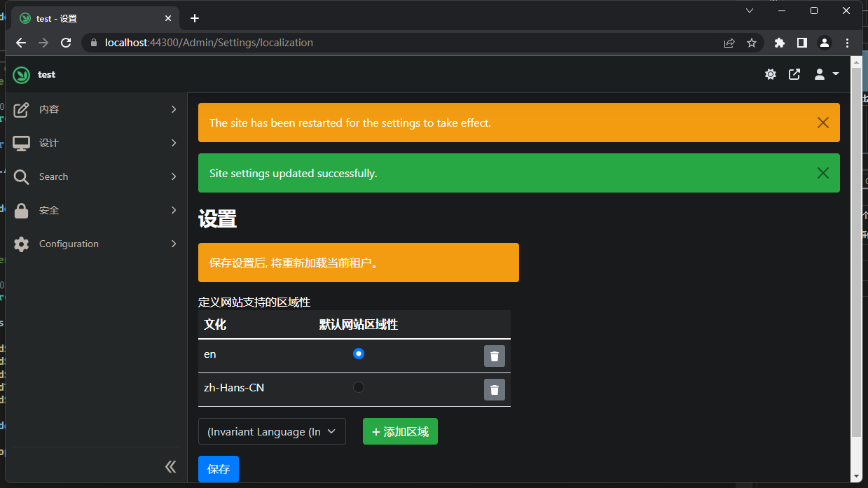Set zh-Hans-CN as default culture
The image size is (868, 488).
tap(359, 386)
